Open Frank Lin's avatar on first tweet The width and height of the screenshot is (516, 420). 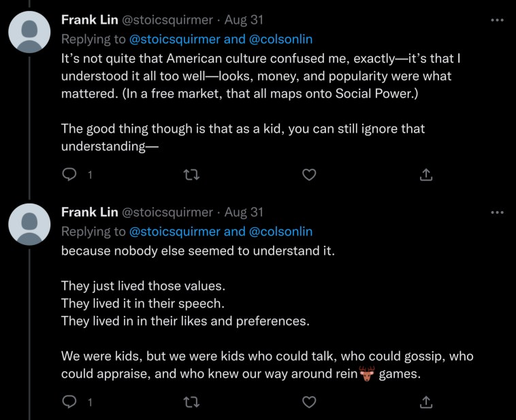point(29,33)
